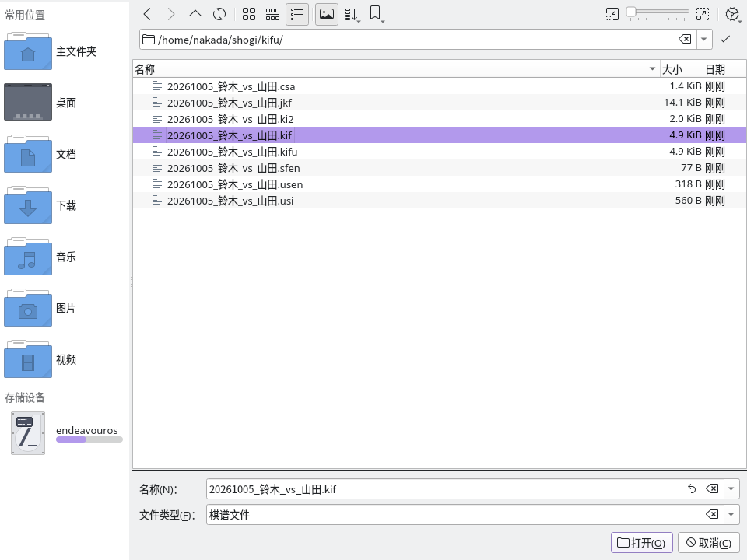This screenshot has height=560, width=747.
Task: Confirm the location with the checkmark
Action: [725, 39]
